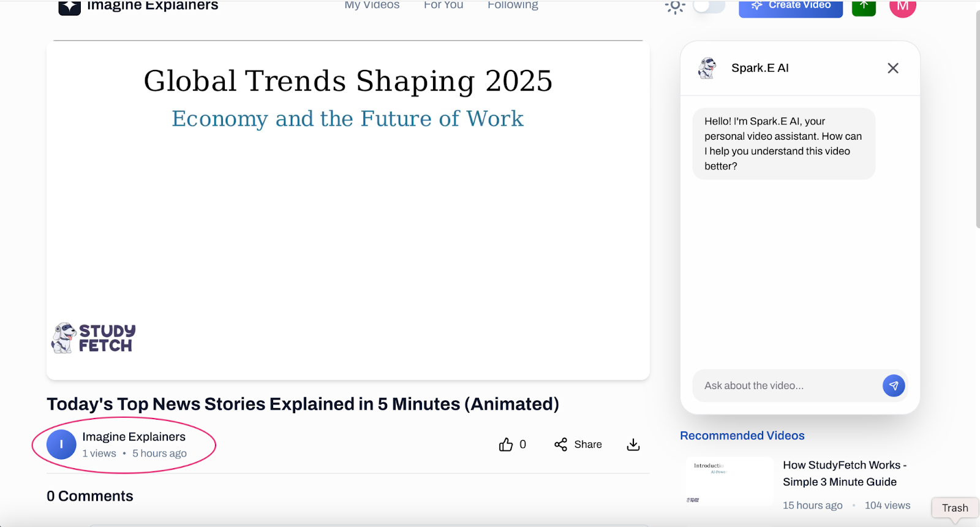Viewport: 980px width, 527px height.
Task: Open the My Videos tab
Action: coord(372,5)
